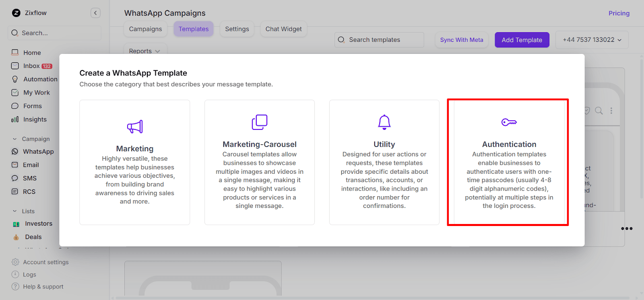Collapse the sidebar with the arrow icon

[95, 13]
